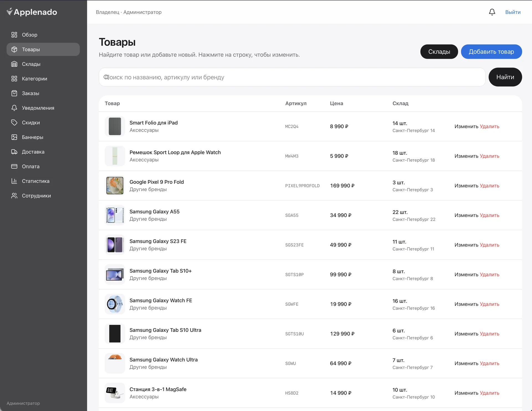Open Ремешок Sport Loop product thumbnail
The image size is (532, 411).
click(x=115, y=156)
